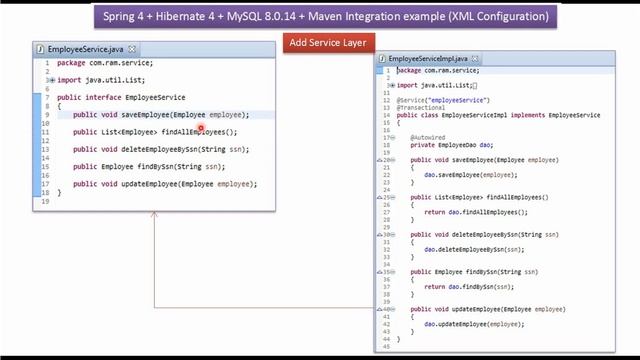Viewport: 640px width, 360px height.
Task: Close the EmployeeService.java tab
Action: tap(132, 49)
